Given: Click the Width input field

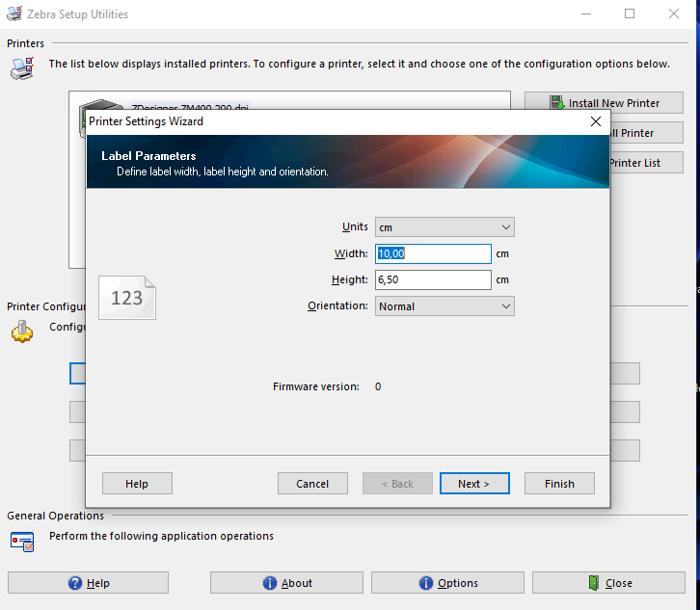Looking at the screenshot, I should (x=433, y=253).
